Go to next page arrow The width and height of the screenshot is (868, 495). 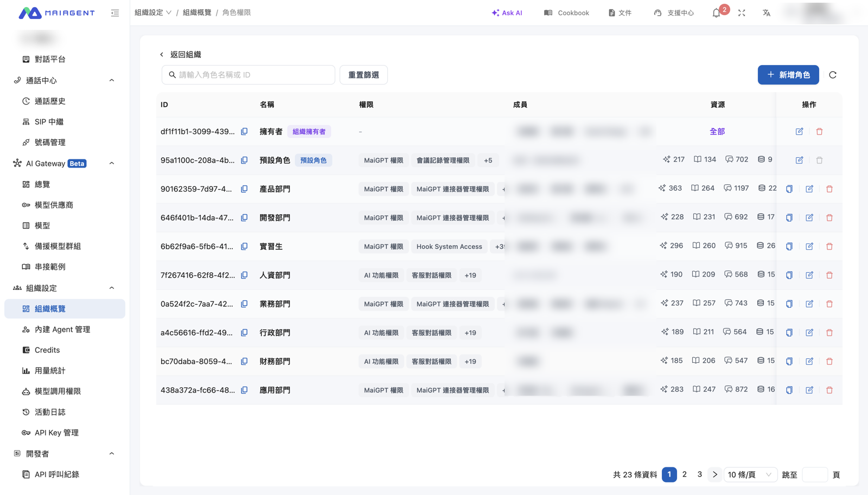click(x=715, y=474)
